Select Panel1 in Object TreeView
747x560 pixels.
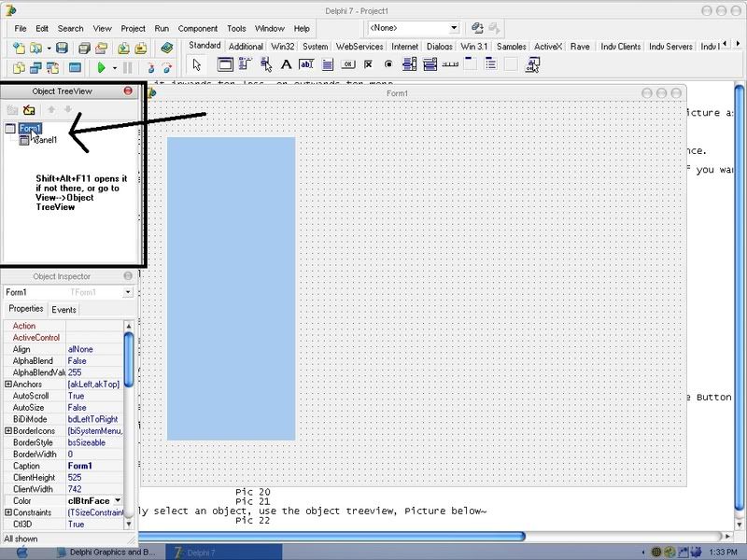click(46, 140)
